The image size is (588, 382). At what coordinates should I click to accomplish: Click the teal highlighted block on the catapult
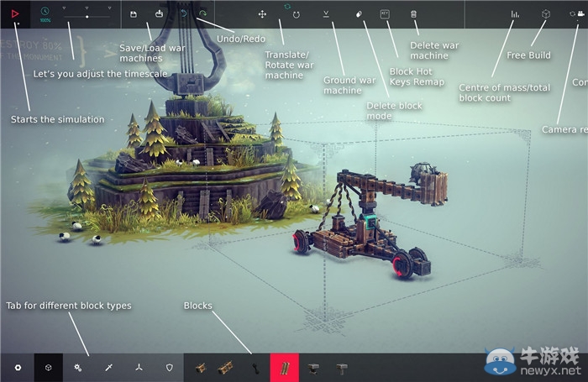370,222
